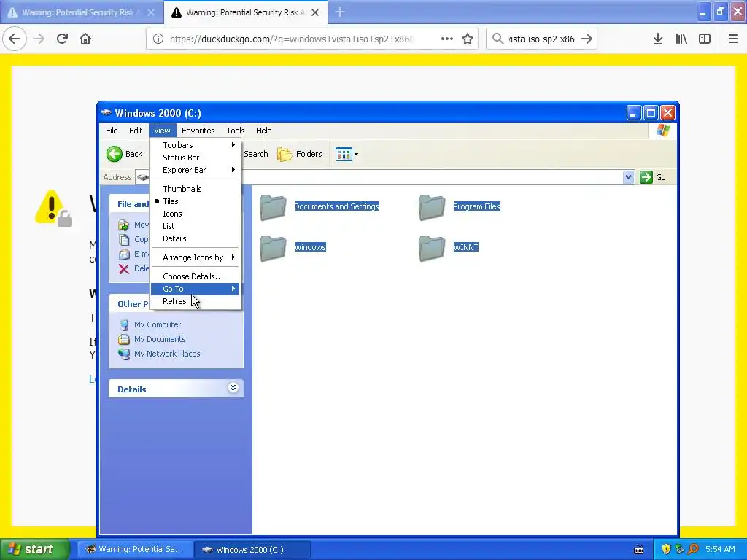
Task: Open Firefox downloads icon
Action: tap(658, 39)
